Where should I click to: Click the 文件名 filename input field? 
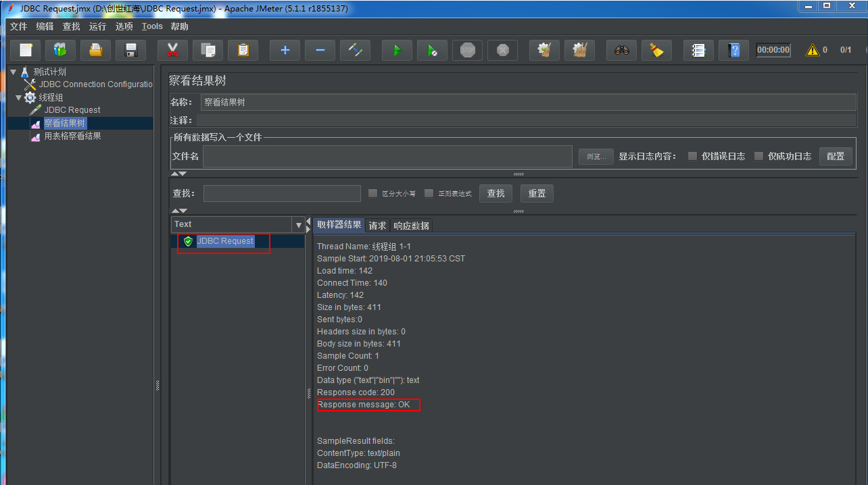pyautogui.click(x=387, y=156)
